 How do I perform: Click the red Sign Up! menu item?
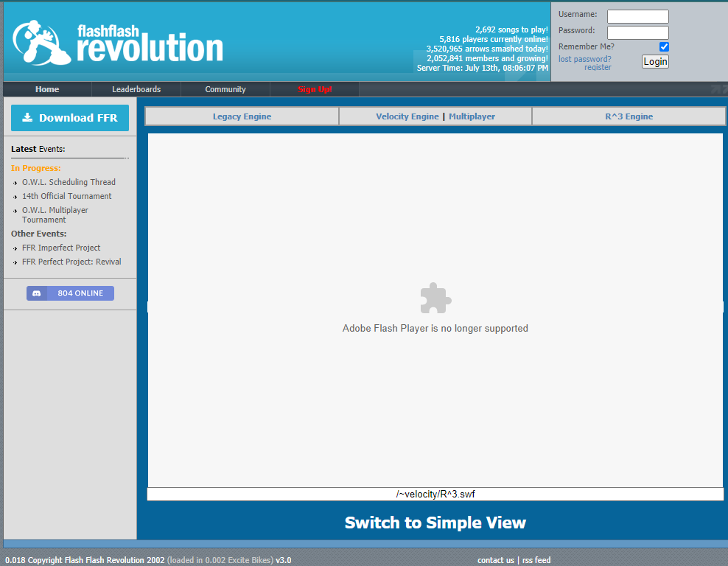315,89
